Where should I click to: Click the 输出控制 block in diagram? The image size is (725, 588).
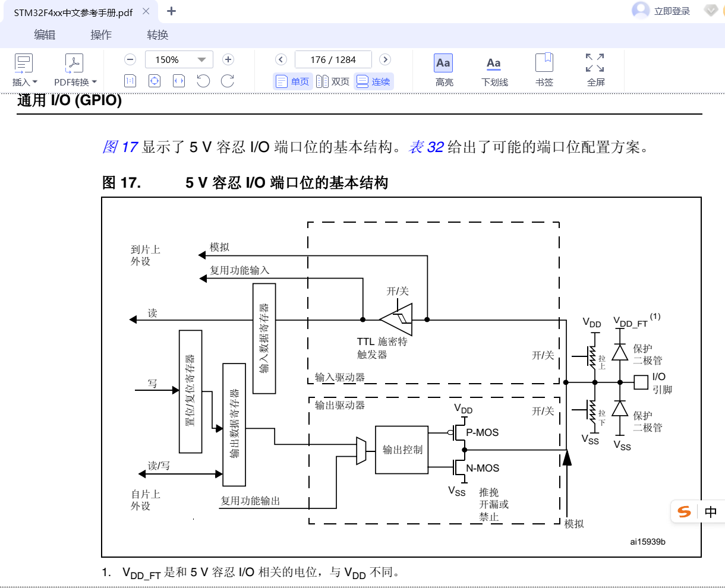point(402,450)
